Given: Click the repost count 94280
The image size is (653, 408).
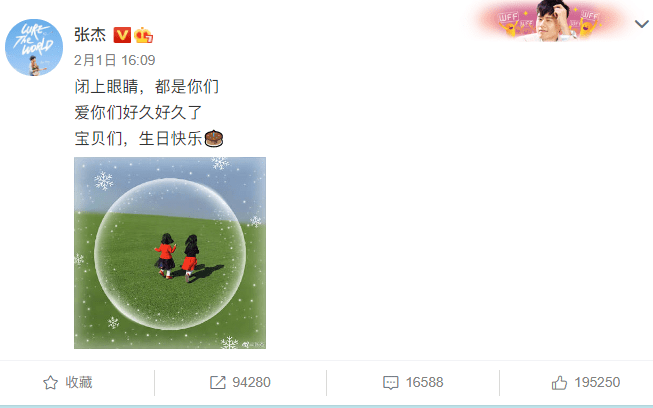Looking at the screenshot, I should pos(252,382).
